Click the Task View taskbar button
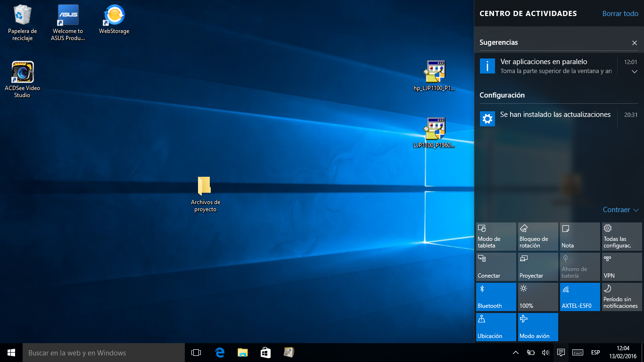The width and height of the screenshot is (644, 362). (x=196, y=353)
